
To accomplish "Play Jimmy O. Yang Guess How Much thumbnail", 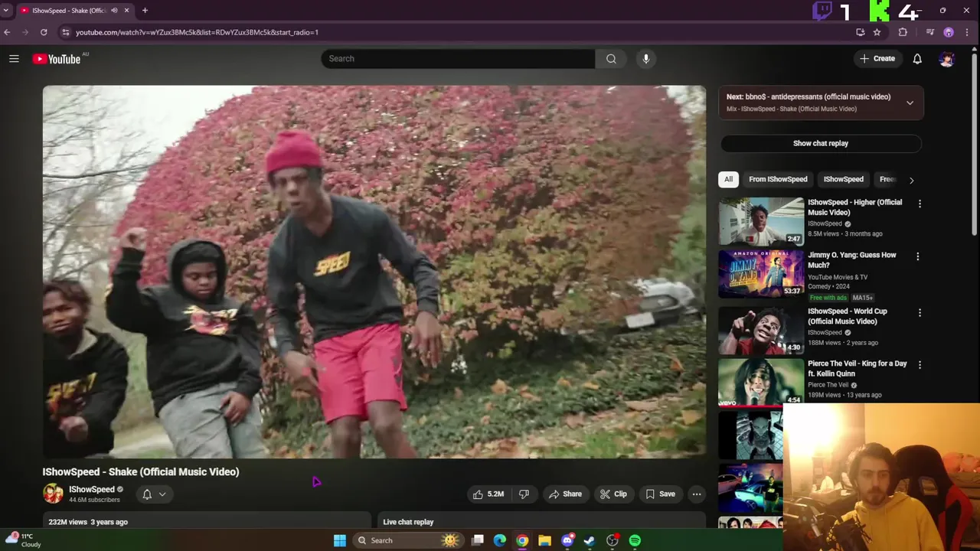I will click(761, 274).
